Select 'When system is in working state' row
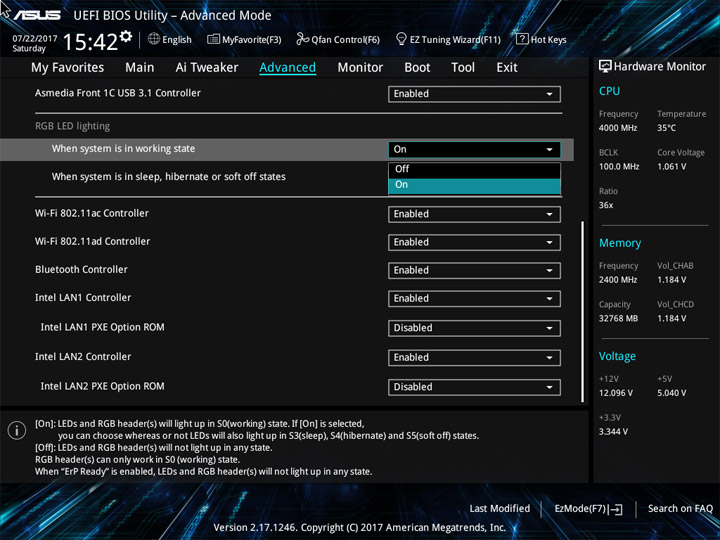This screenshot has width=720, height=540. [287, 149]
